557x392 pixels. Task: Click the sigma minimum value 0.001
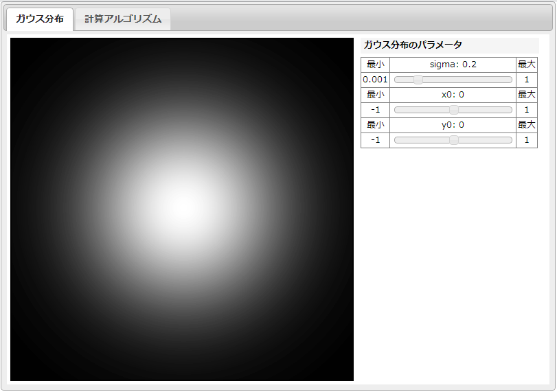coord(375,80)
